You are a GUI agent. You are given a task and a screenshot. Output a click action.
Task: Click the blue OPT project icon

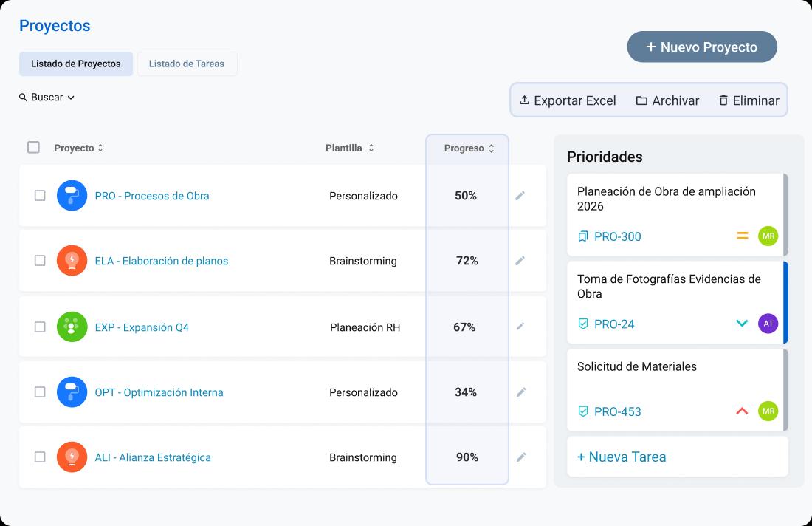pos(72,392)
